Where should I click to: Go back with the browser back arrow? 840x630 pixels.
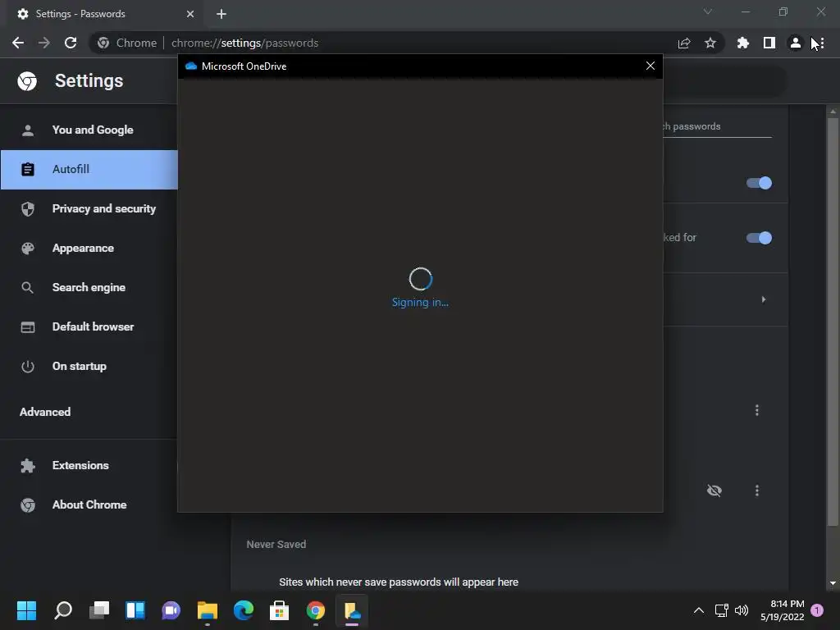click(18, 43)
